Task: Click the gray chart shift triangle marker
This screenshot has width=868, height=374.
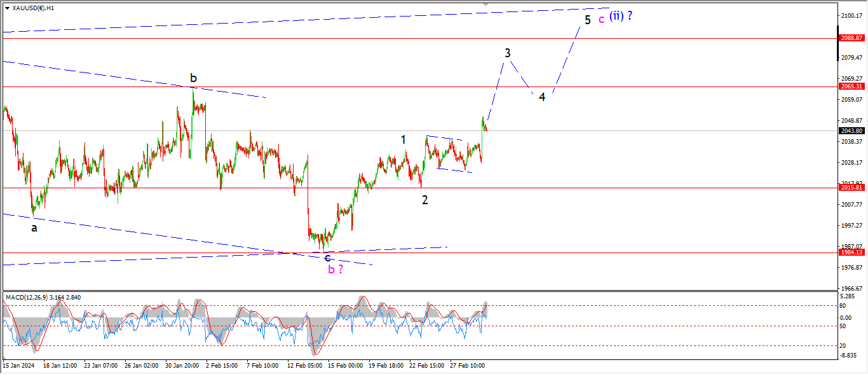Action: point(486,4)
